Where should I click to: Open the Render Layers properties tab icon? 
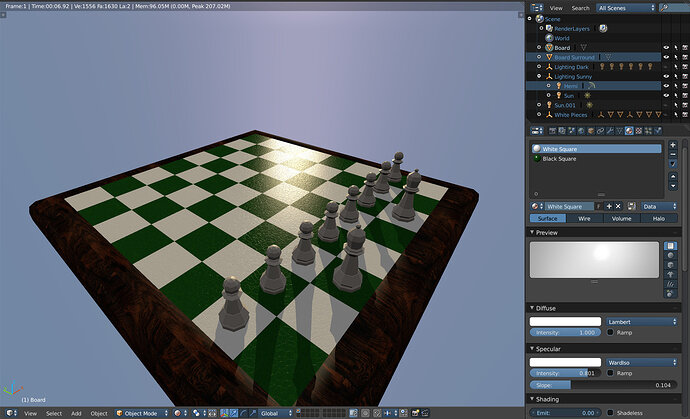point(562,131)
